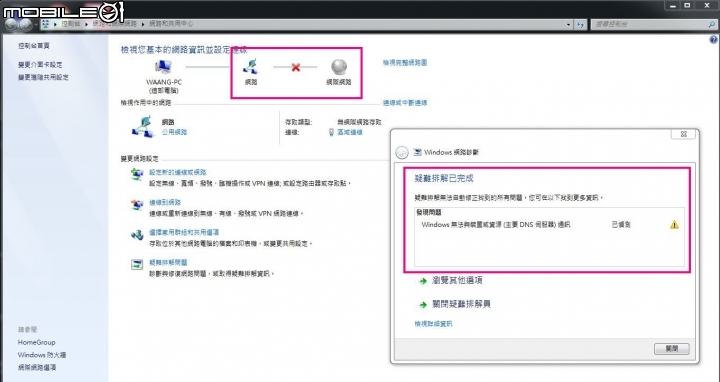The height and width of the screenshot is (382, 720).
Task: Click the 疑難排解已完成 heading
Action: point(444,179)
